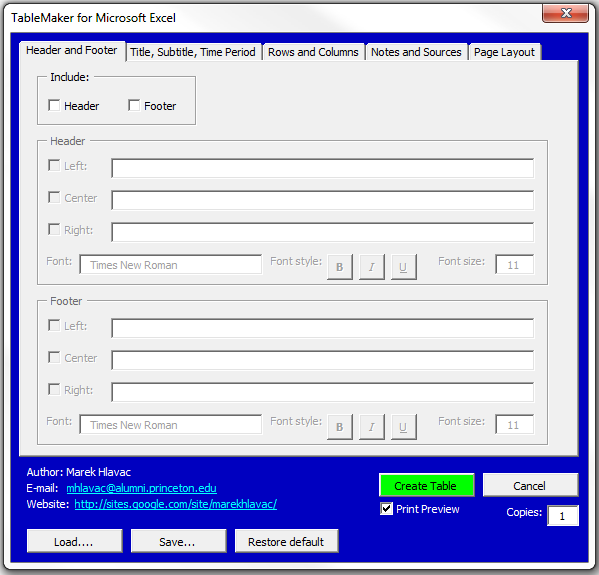The width and height of the screenshot is (599, 575).
Task: Click the Header Right text field
Action: [322, 232]
